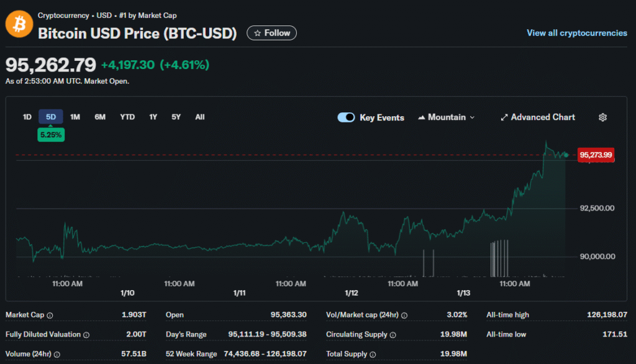
Task: Click the Total Supply info icon
Action: [x=372, y=355]
